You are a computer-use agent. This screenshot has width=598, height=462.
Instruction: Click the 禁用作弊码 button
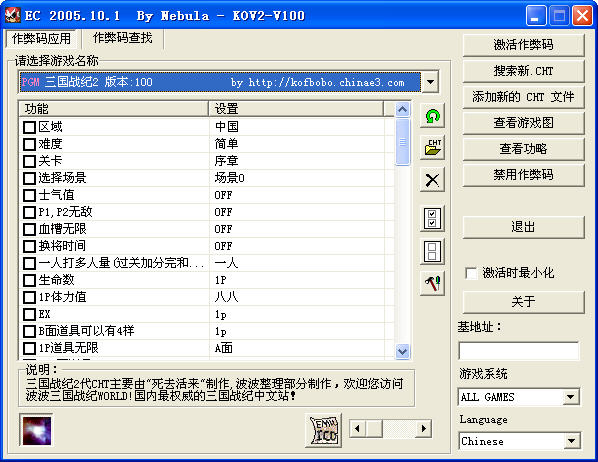(x=523, y=175)
